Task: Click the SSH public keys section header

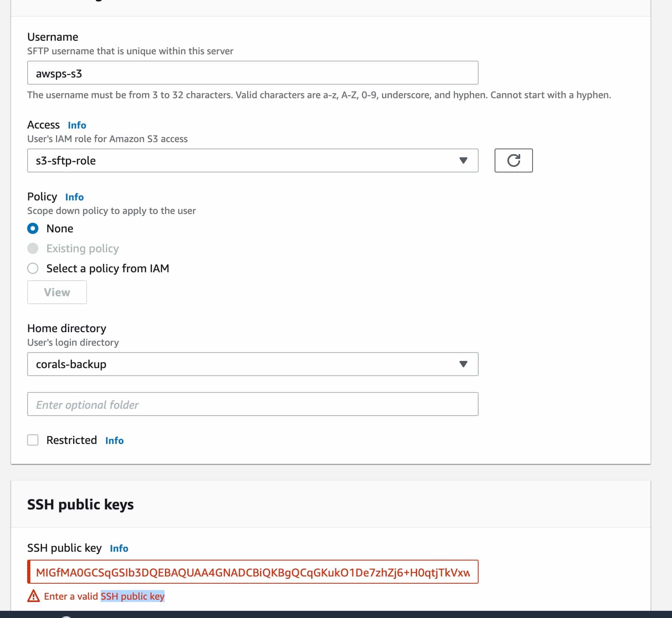Action: point(80,504)
